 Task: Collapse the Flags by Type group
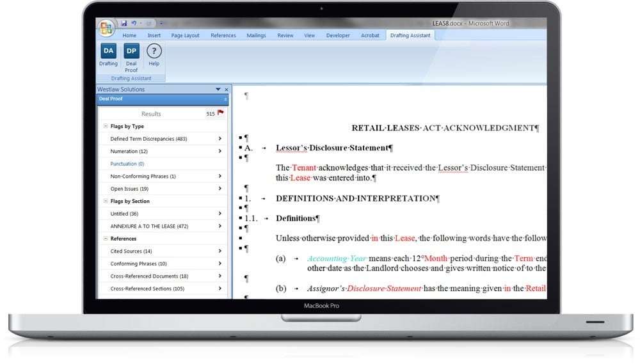pyautogui.click(x=106, y=126)
